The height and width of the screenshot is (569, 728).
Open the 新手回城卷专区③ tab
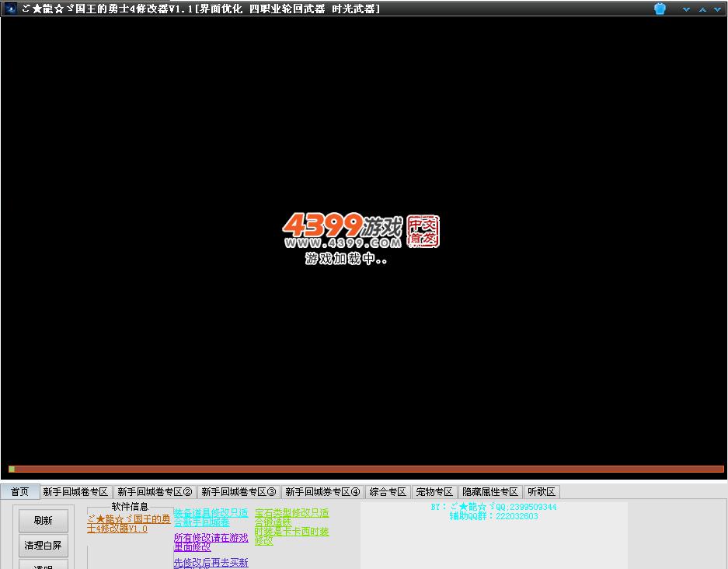point(239,491)
